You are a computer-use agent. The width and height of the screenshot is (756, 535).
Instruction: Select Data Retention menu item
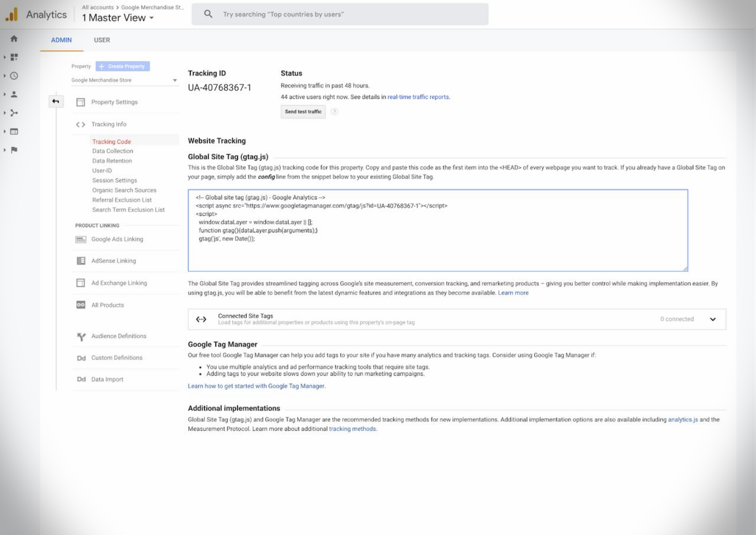112,161
